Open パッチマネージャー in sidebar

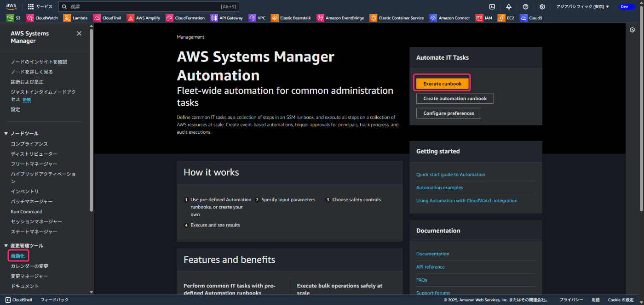(x=32, y=202)
